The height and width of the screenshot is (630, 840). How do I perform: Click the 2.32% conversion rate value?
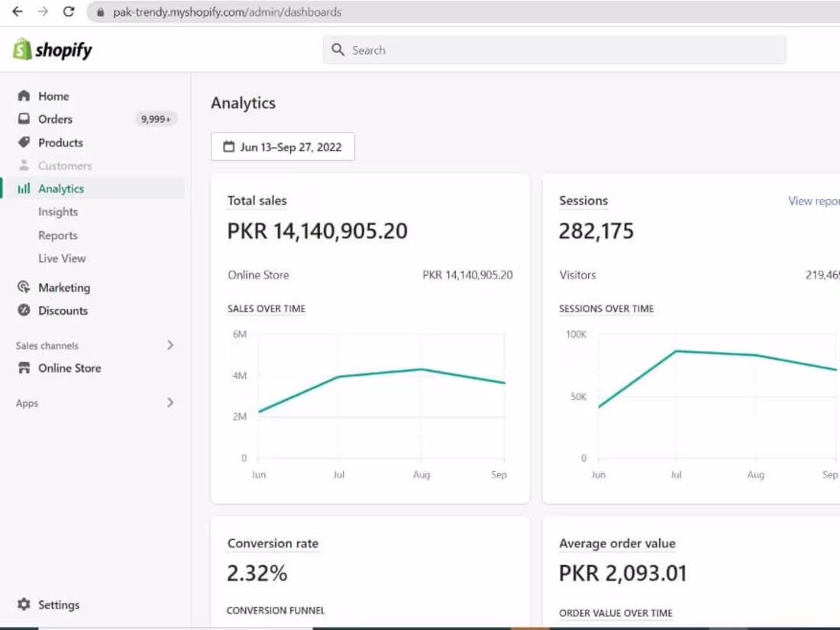point(257,573)
